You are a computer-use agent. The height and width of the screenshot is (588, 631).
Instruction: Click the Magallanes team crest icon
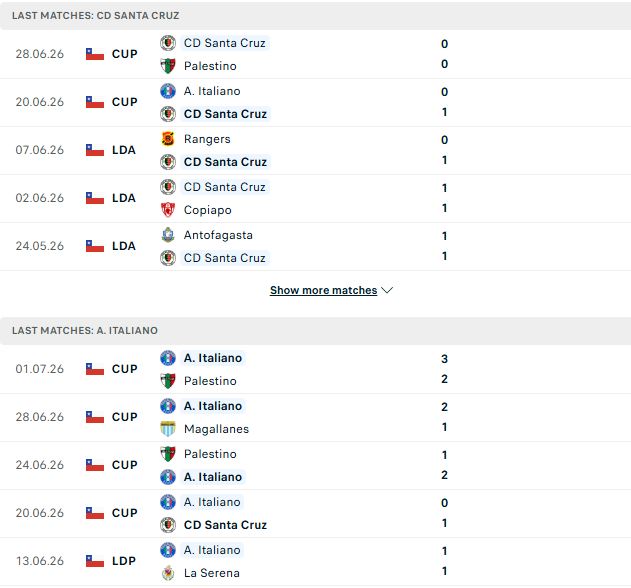point(168,429)
